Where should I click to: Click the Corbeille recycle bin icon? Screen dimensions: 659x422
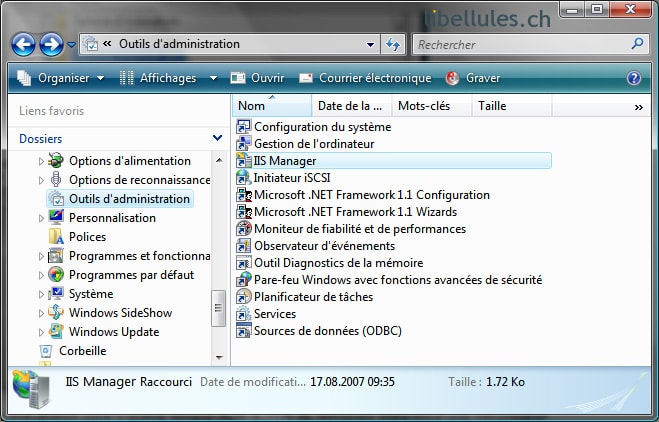tap(46, 351)
